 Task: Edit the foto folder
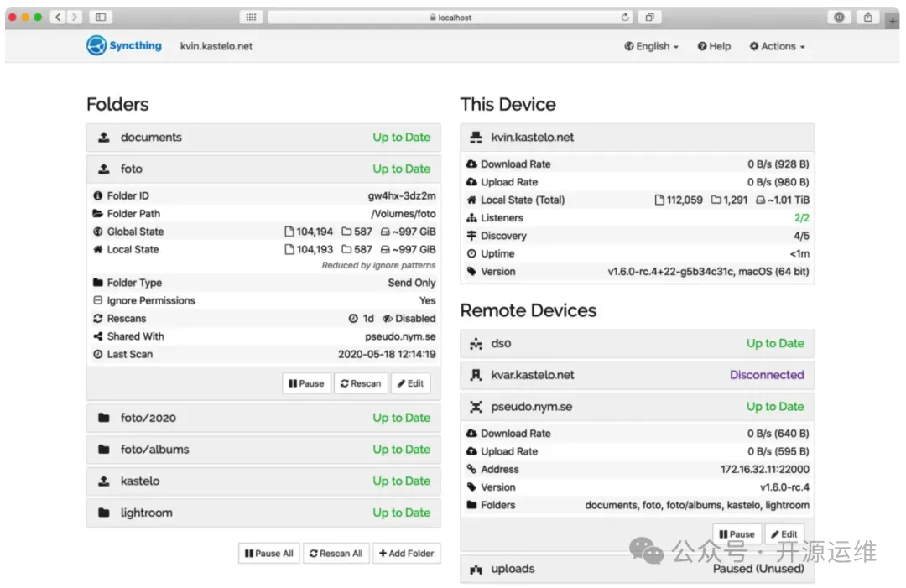[x=410, y=383]
